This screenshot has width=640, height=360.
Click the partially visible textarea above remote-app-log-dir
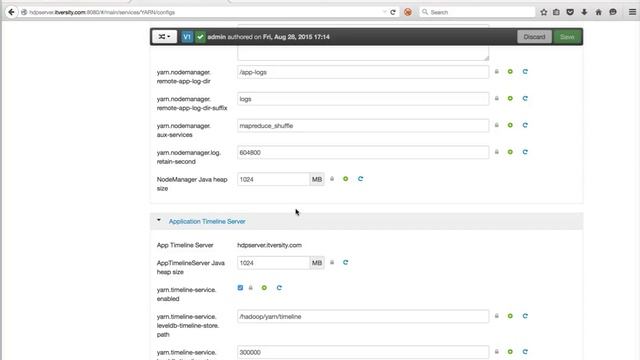(x=363, y=53)
